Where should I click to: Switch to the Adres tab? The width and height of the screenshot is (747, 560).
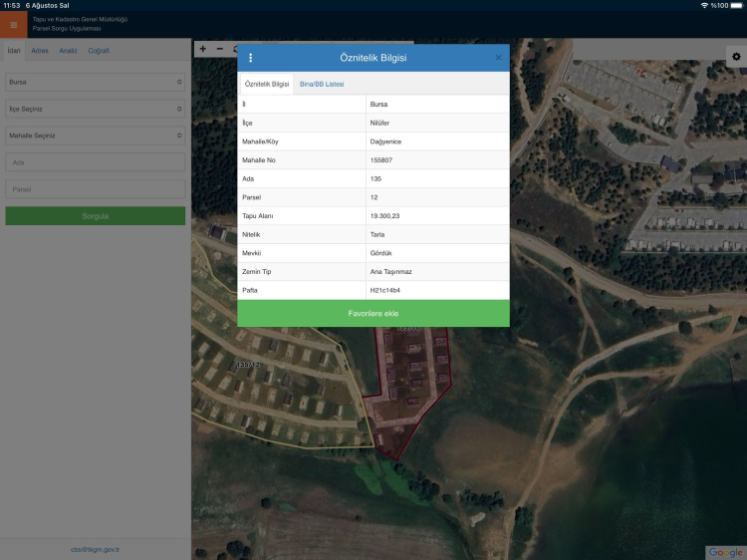click(40, 50)
